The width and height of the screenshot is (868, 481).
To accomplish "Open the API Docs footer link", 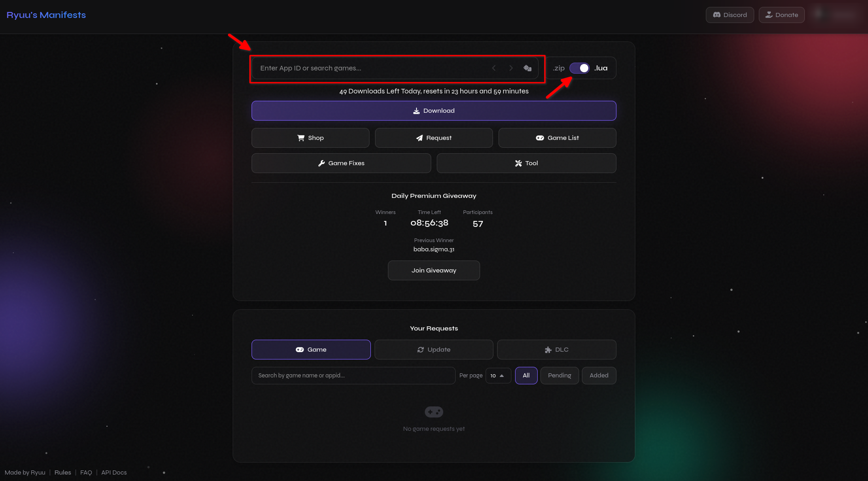I will (114, 473).
